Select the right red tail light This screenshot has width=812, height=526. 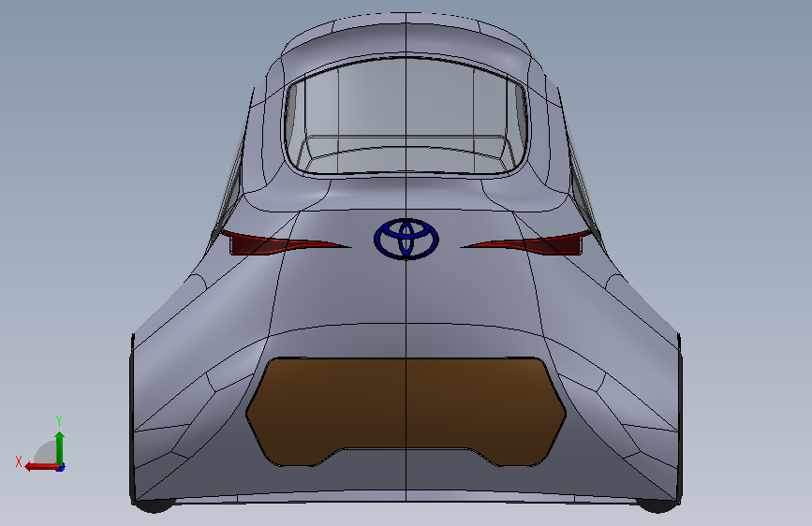tap(527, 243)
